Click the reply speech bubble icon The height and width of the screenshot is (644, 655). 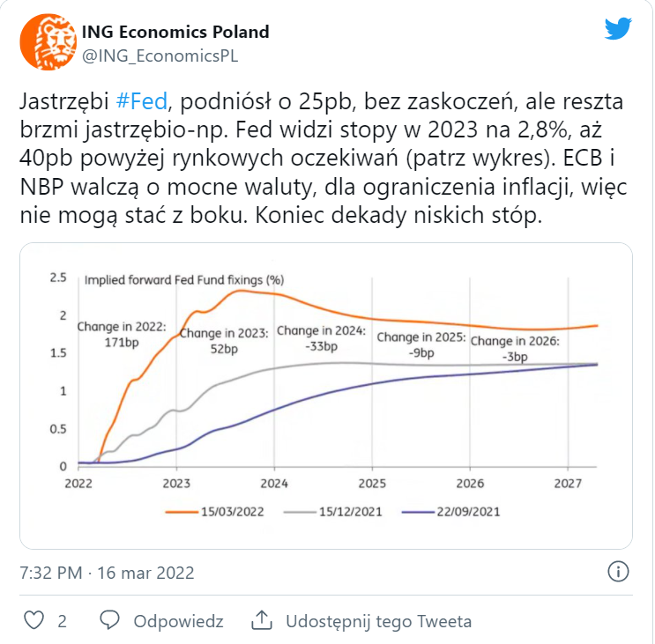(x=110, y=620)
